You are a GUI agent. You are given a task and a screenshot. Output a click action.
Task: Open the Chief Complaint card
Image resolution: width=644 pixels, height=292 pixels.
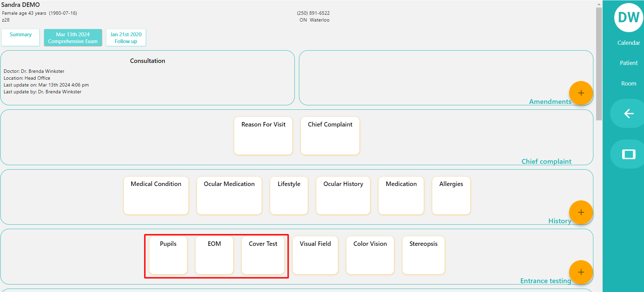point(330,136)
